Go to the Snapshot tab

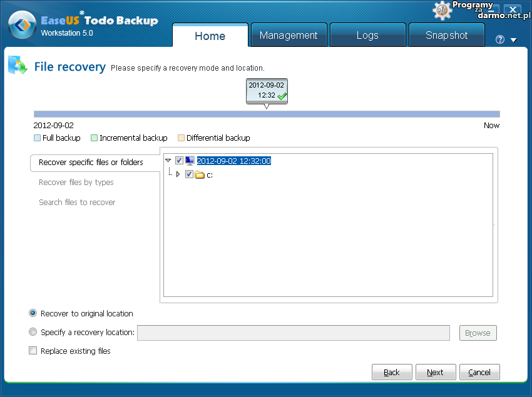446,36
